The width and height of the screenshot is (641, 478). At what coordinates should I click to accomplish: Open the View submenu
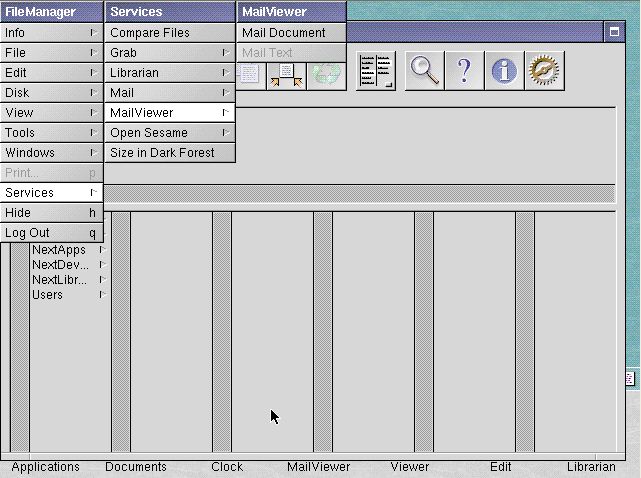(x=52, y=113)
